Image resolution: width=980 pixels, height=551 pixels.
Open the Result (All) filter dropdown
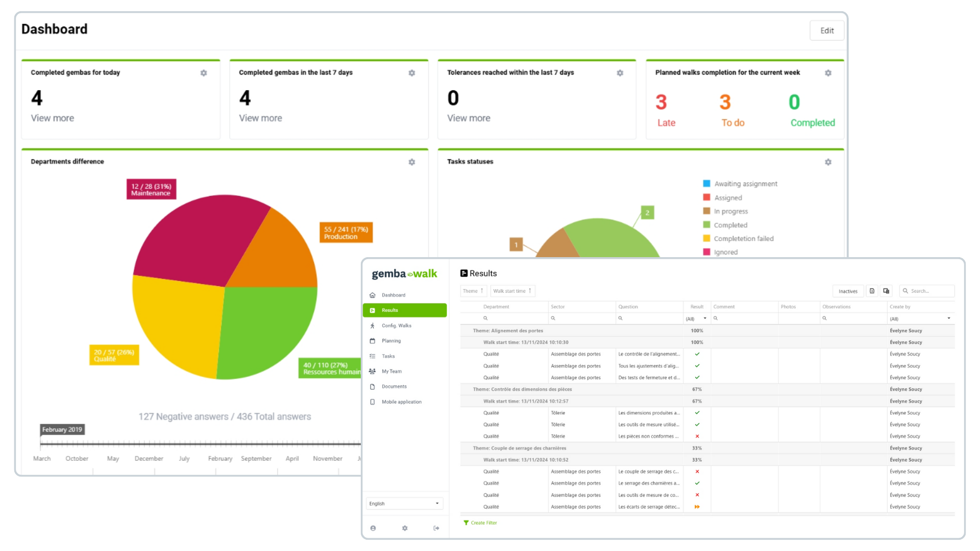coord(695,318)
